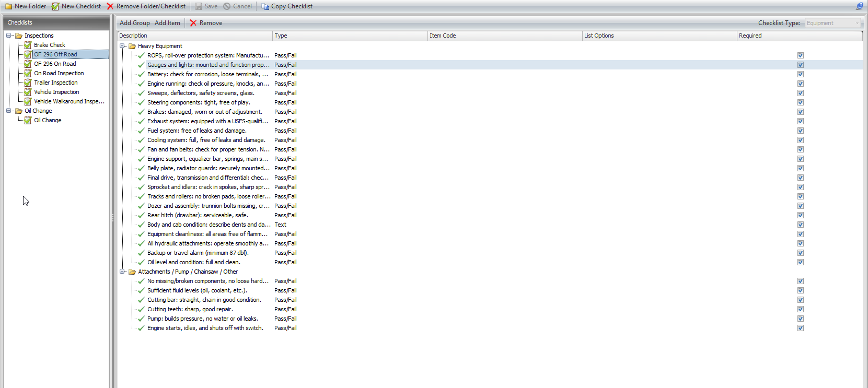Select the Trailer Inspection checklist
Viewport: 868px width, 388px height.
(x=56, y=83)
